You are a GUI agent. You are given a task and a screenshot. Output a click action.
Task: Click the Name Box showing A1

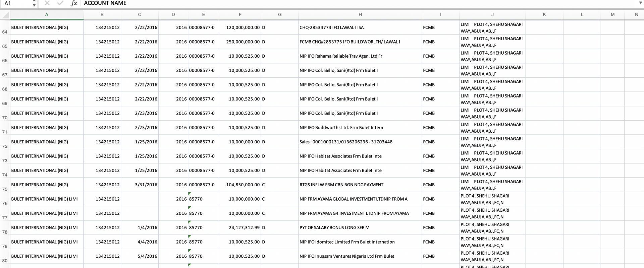[x=16, y=3]
